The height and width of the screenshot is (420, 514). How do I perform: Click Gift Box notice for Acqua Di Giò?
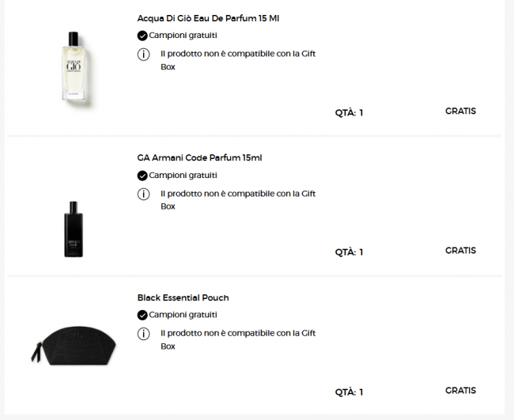click(237, 60)
